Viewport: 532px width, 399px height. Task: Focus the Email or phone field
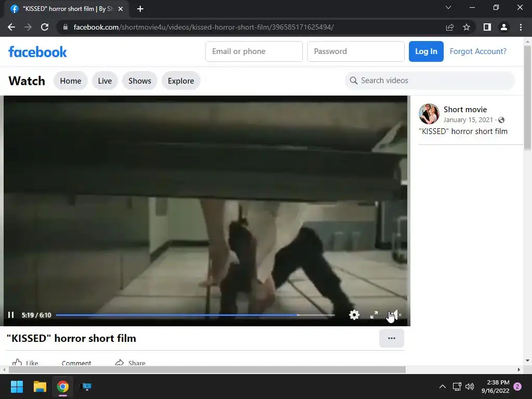click(254, 51)
